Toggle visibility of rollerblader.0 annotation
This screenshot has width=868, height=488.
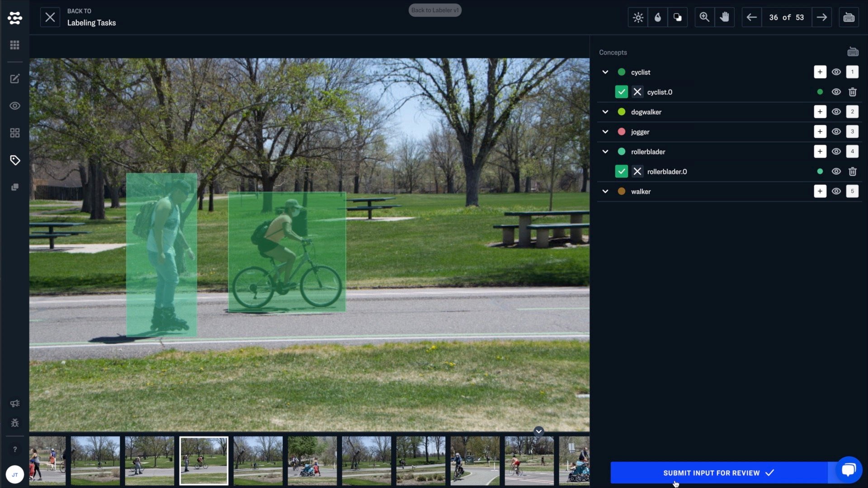836,172
